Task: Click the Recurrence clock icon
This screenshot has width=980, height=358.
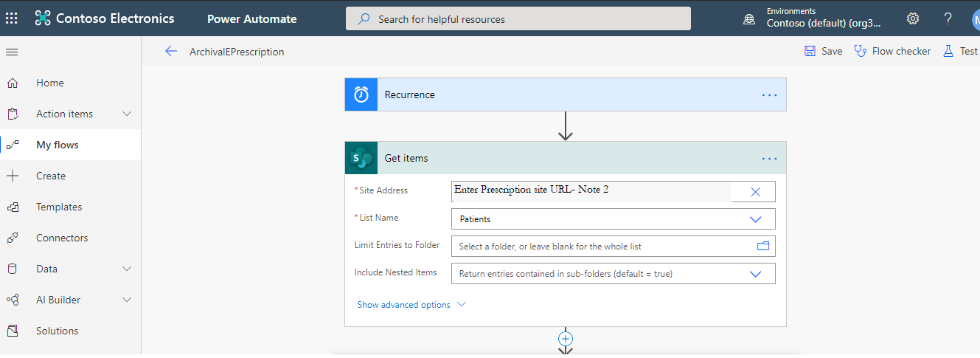Action: coord(361,94)
